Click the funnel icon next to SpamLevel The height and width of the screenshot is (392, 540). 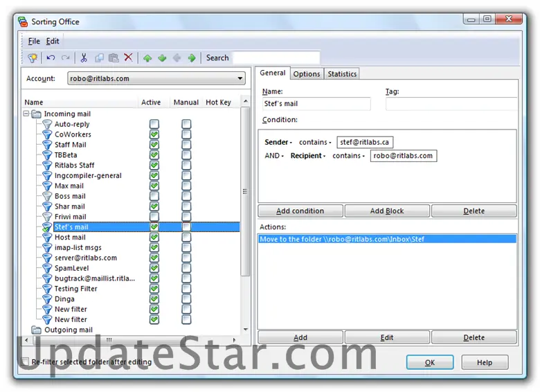(x=47, y=268)
